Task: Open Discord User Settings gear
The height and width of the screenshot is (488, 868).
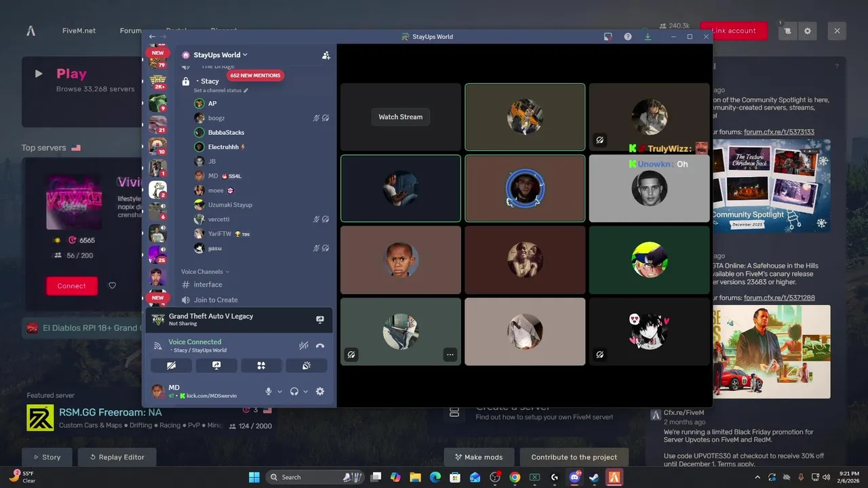Action: 320,391
